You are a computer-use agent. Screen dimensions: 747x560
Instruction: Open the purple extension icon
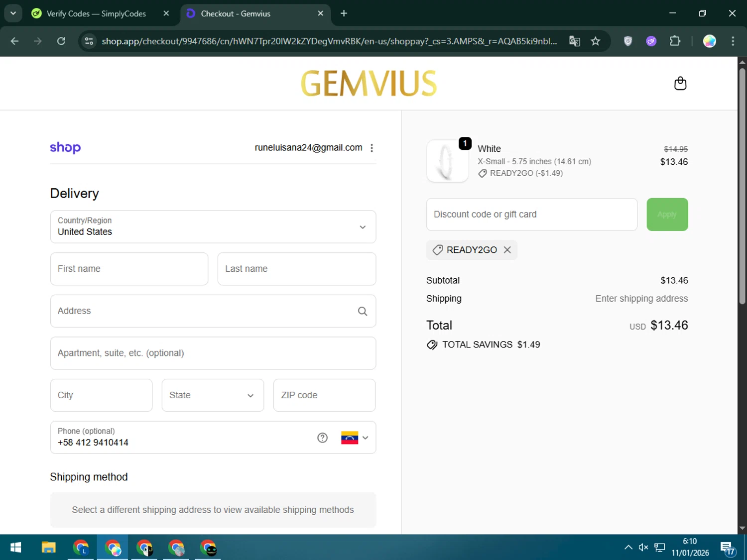[651, 41]
